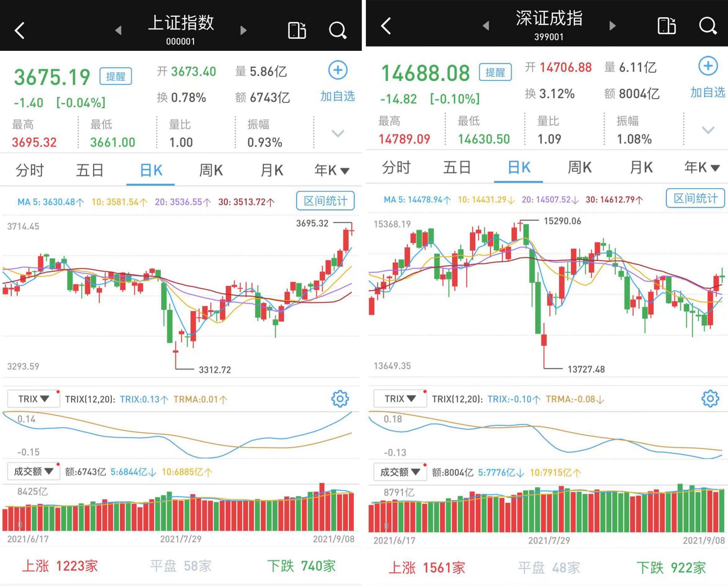
Task: Tap 额:8004亿 volume readout on 深证成指
Action: pos(453,472)
